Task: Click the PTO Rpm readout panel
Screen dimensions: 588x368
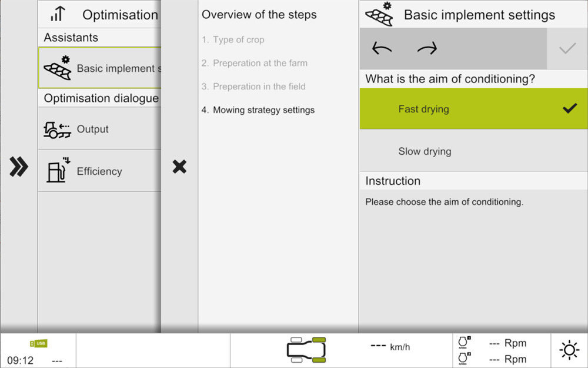Action: (502, 351)
